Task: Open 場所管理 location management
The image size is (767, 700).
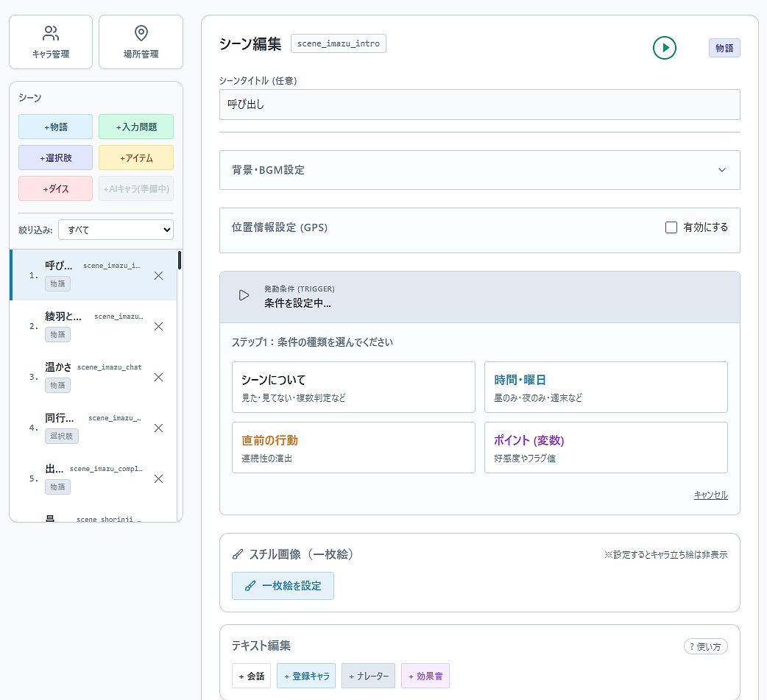Action: [141, 42]
